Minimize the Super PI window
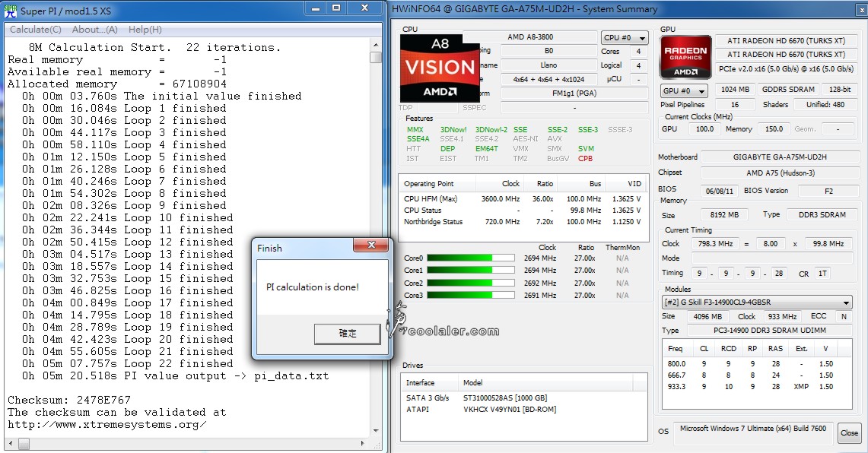The width and height of the screenshot is (868, 453). point(316,8)
